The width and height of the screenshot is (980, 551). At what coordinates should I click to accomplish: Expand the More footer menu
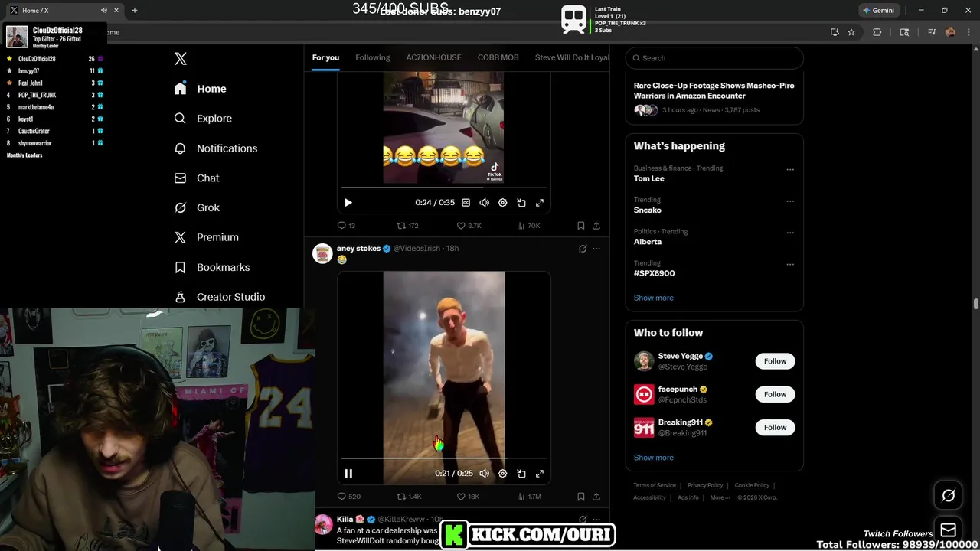tap(720, 497)
